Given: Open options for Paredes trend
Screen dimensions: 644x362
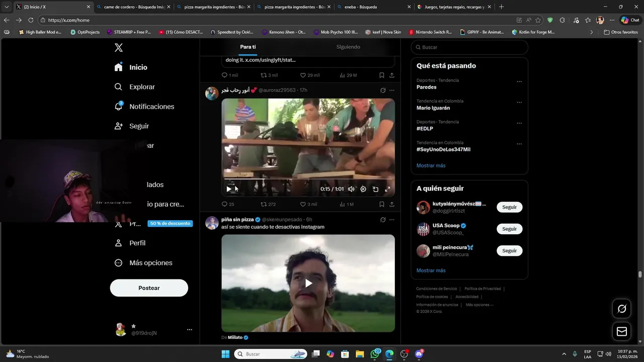Looking at the screenshot, I should click(519, 81).
